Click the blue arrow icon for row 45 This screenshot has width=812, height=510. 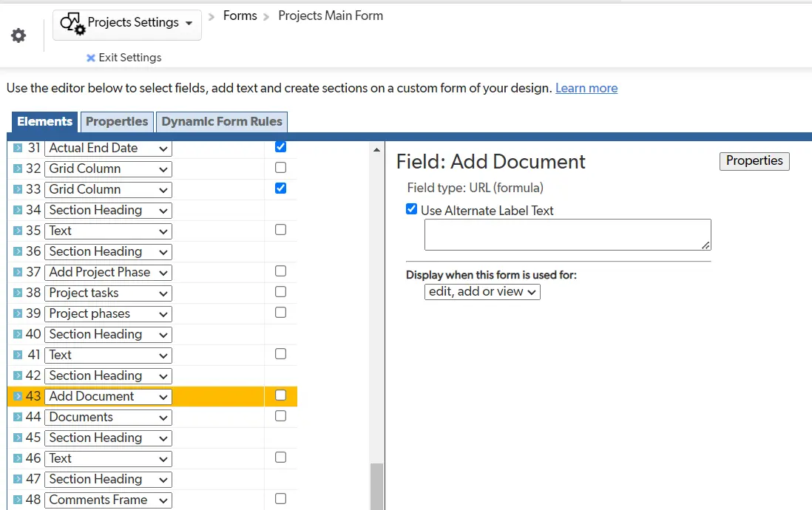coord(18,438)
